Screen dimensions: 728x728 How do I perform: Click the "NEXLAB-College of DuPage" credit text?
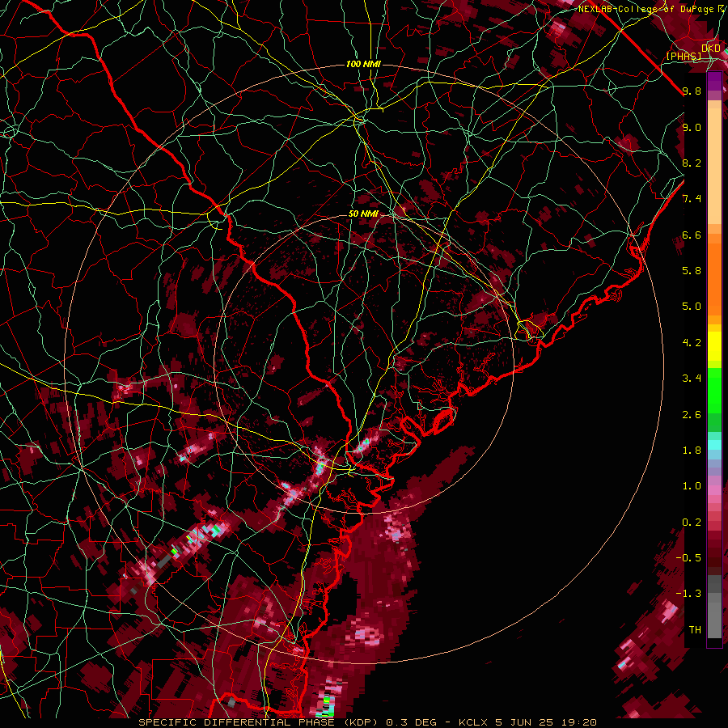click(647, 9)
